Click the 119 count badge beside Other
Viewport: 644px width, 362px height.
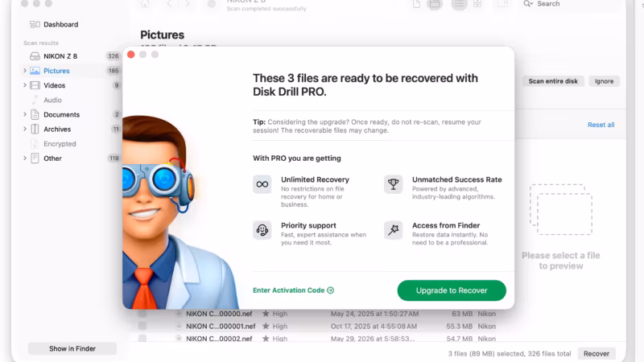(114, 158)
